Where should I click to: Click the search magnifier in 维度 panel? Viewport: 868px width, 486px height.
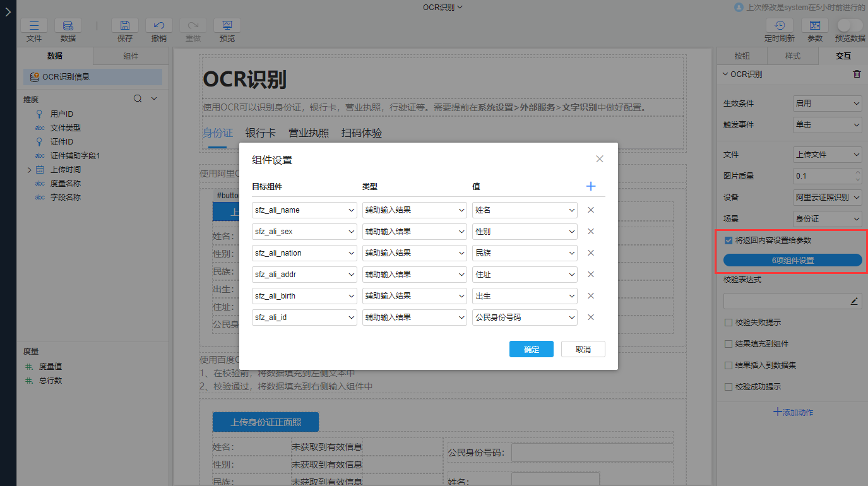tap(137, 99)
